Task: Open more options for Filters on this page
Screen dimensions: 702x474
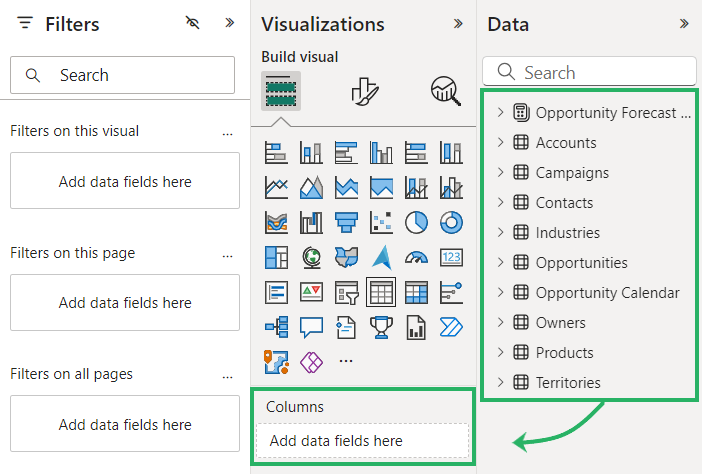Action: coord(228,254)
